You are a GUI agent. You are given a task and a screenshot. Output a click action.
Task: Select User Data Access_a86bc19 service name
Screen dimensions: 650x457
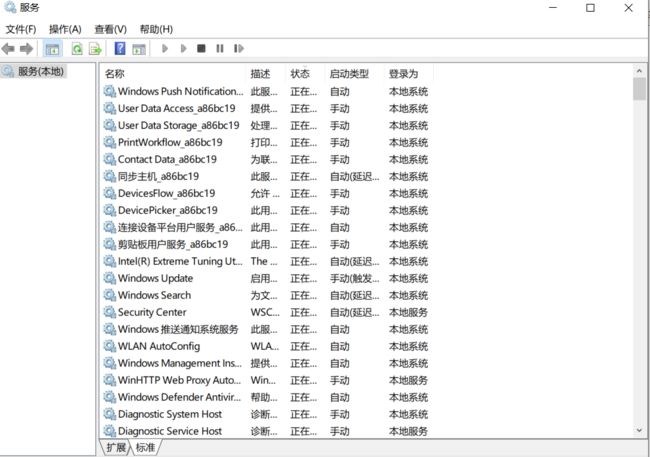[x=177, y=109]
